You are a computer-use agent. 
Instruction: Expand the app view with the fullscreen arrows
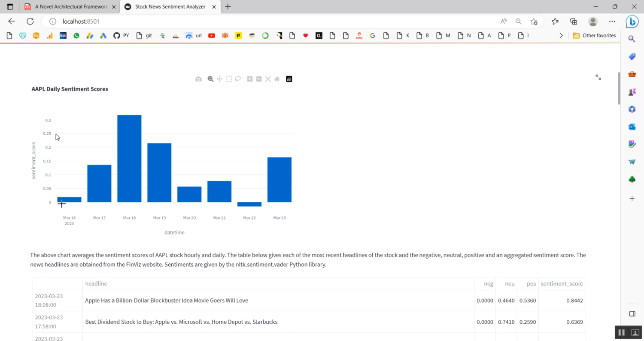[598, 77]
